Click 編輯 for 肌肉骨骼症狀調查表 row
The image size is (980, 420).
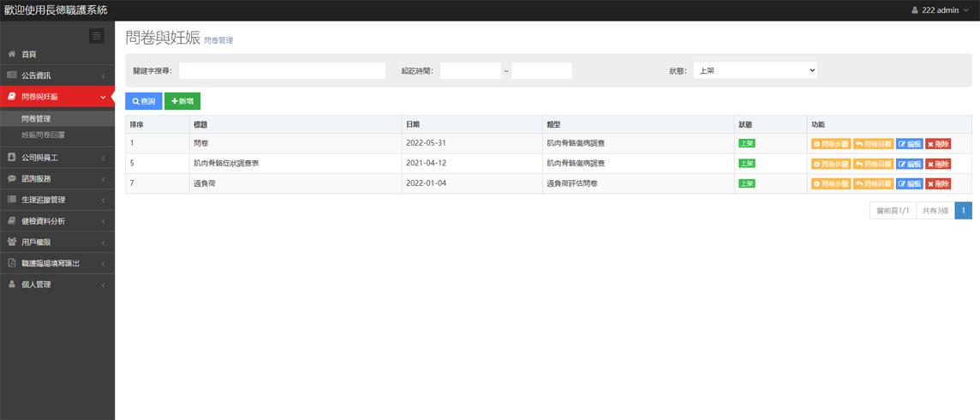point(910,164)
